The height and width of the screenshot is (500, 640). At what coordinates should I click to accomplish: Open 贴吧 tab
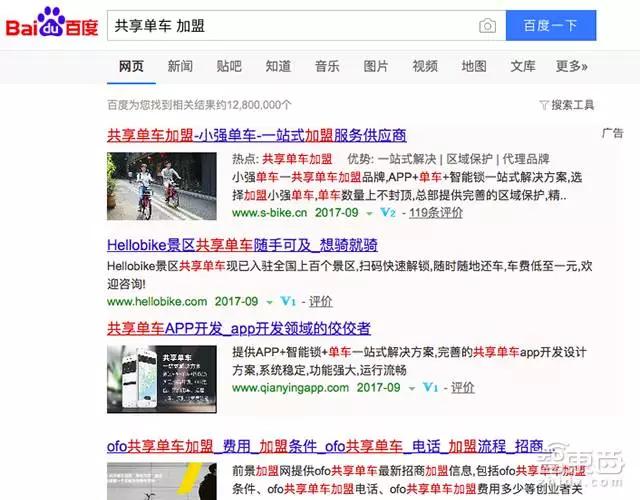229,66
